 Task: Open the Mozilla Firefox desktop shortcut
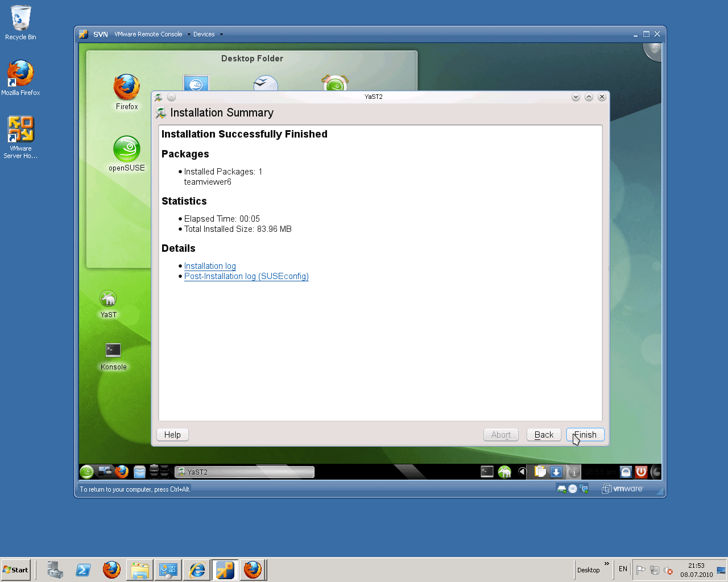20,78
